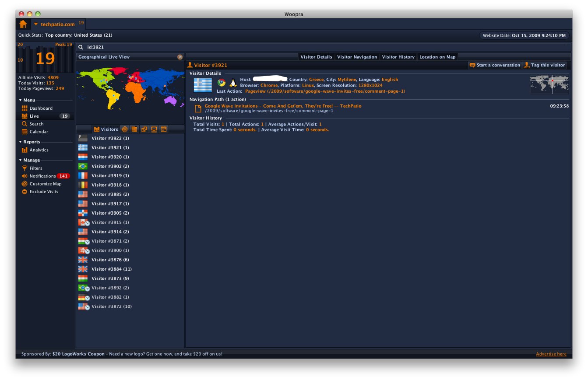Select Visitor #3917 (1) row

tap(130, 204)
